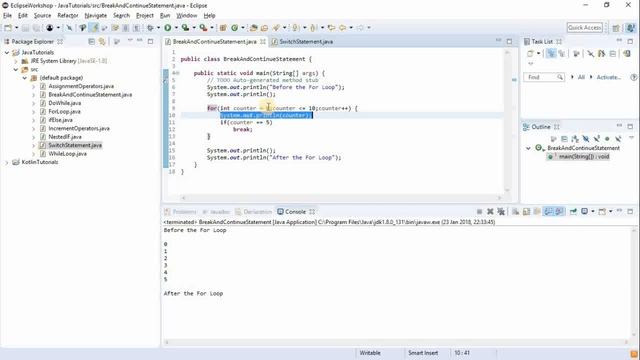Collapse the default package node
The height and width of the screenshot is (360, 640).
pos(25,78)
